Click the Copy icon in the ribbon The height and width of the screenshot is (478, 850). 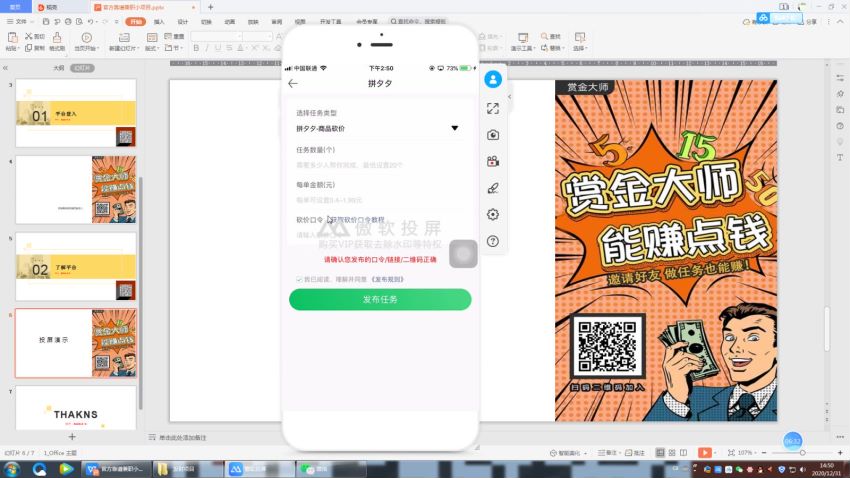[x=29, y=48]
